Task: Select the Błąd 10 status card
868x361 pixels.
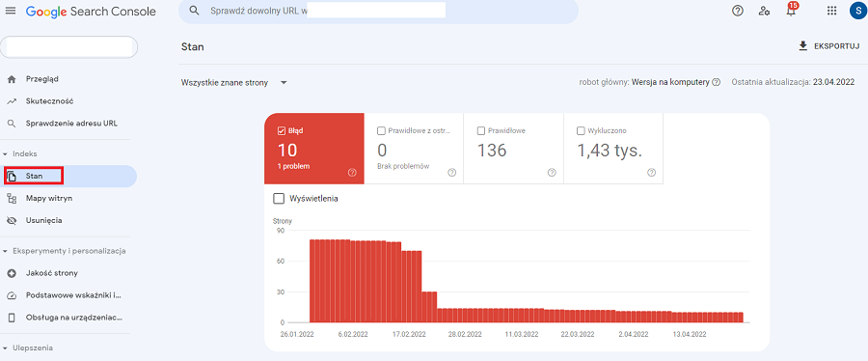Action: pos(314,149)
